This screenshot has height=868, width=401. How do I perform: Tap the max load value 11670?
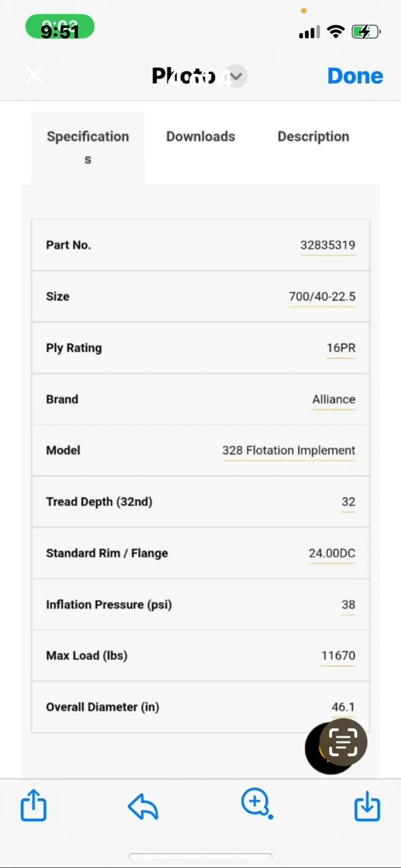(x=338, y=655)
